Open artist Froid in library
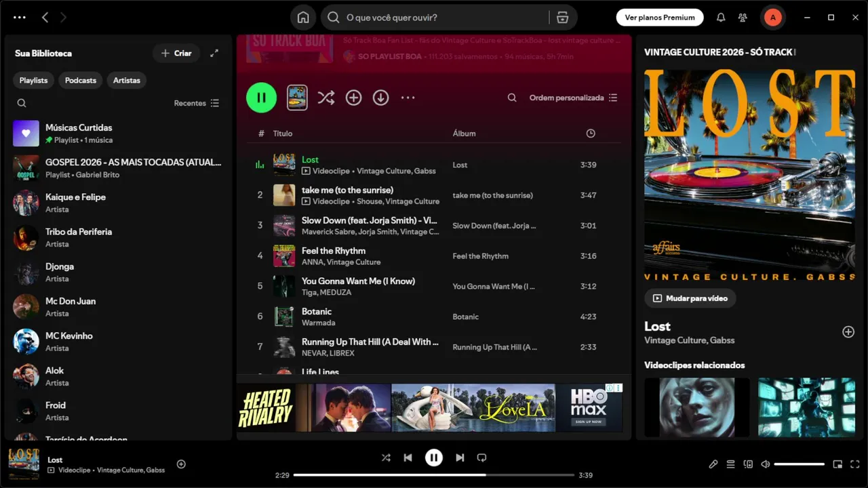The image size is (868, 488). [119, 411]
